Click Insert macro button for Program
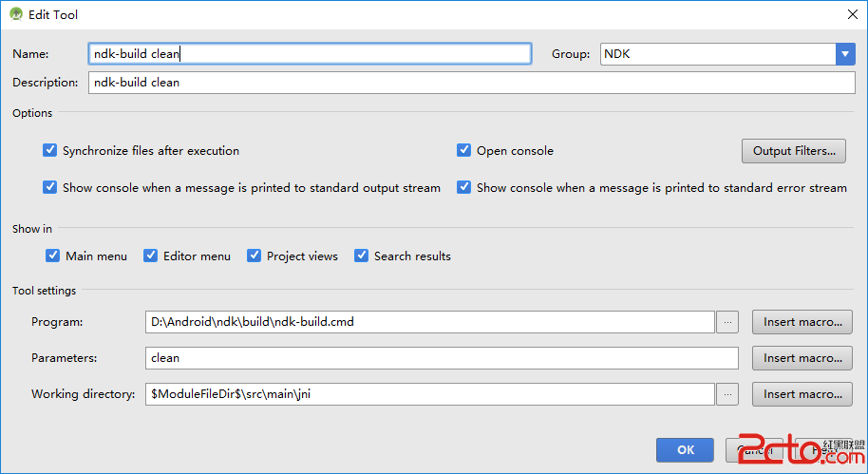The height and width of the screenshot is (474, 868). [802, 322]
